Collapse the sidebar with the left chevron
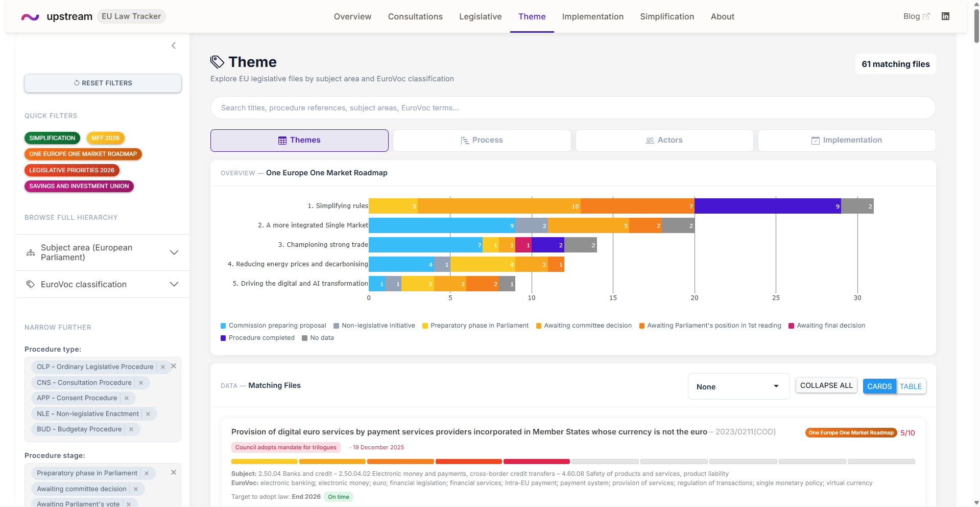The image size is (980, 507). [174, 45]
